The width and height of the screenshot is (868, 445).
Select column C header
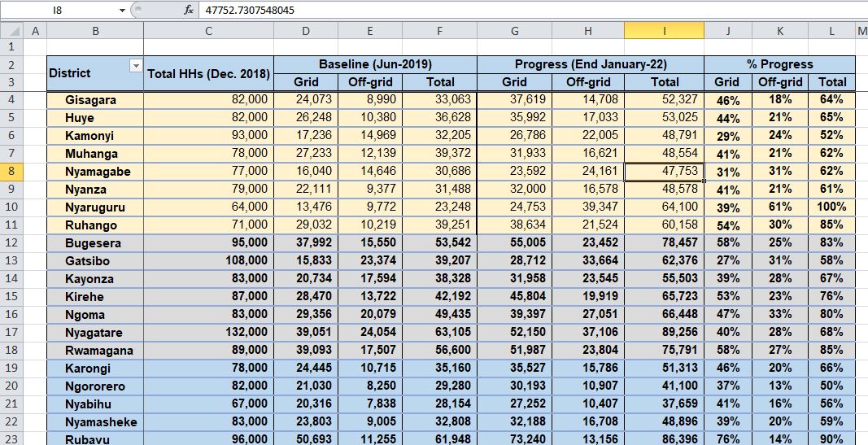208,30
